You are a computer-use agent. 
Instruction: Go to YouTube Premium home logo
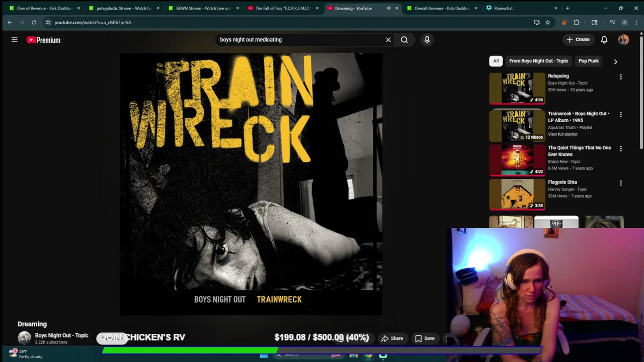(43, 40)
